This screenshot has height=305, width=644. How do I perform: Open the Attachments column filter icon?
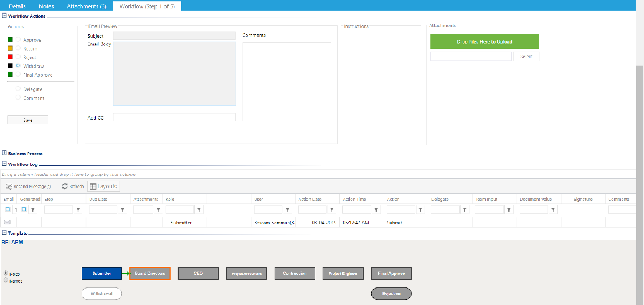point(158,210)
